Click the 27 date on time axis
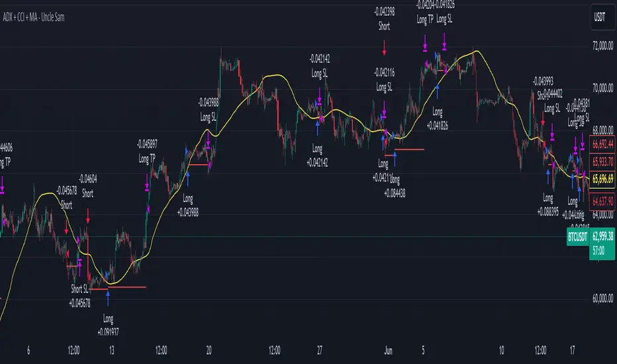 click(320, 349)
